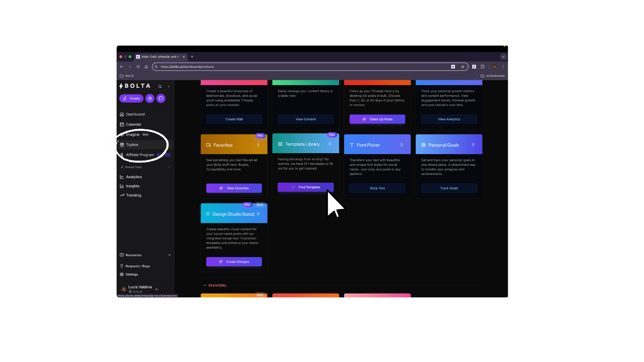Select the Bolta browser tab
Image resolution: width=644 pixels, height=362 pixels.
click(x=160, y=57)
